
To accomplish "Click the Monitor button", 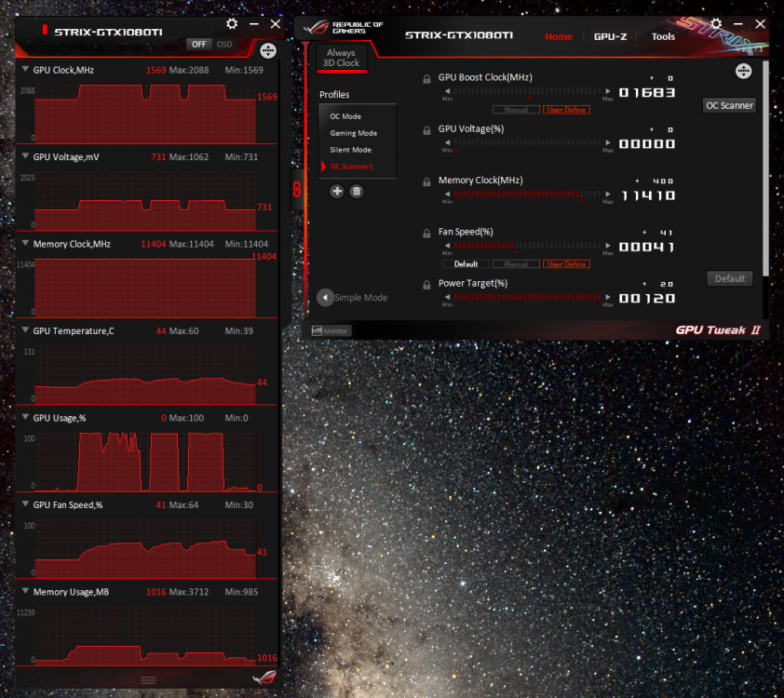I will click(x=330, y=330).
